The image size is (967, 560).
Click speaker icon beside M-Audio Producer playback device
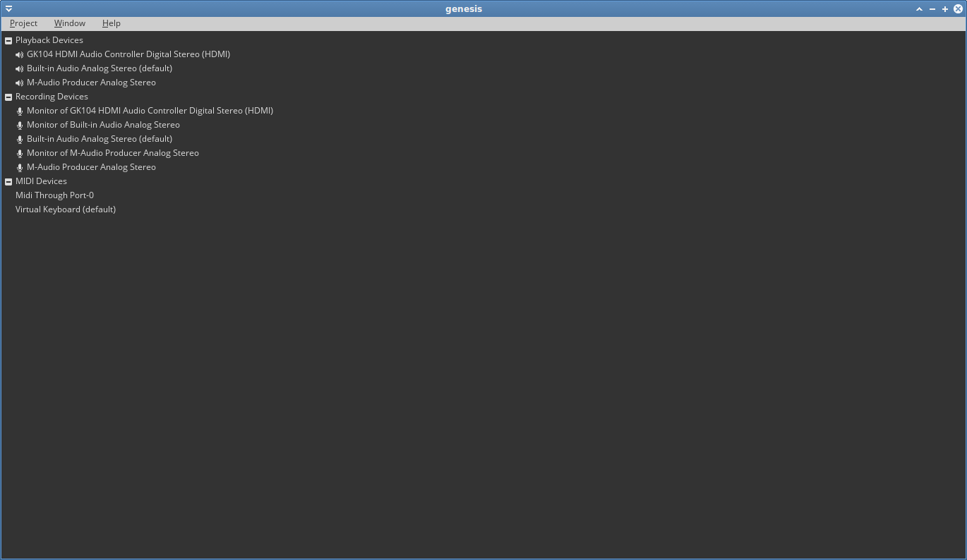click(19, 83)
